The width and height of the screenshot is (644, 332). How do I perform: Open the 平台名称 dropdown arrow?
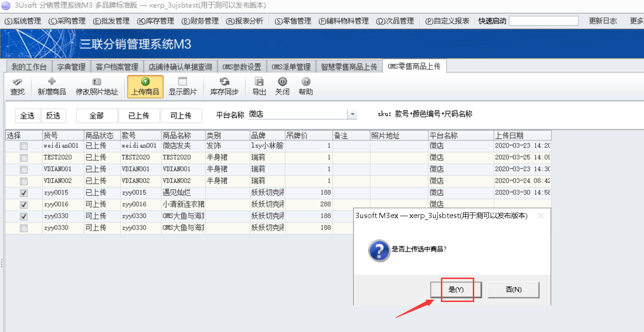pyautogui.click(x=352, y=115)
